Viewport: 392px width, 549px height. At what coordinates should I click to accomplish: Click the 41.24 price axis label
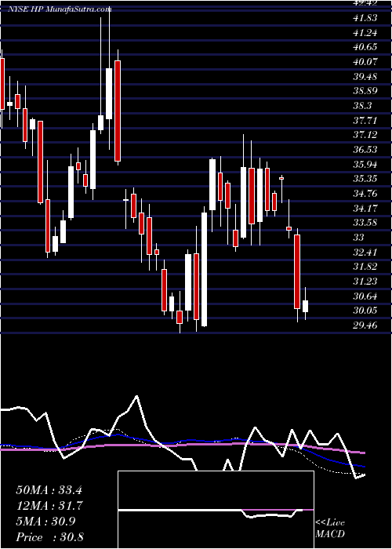coord(365,33)
